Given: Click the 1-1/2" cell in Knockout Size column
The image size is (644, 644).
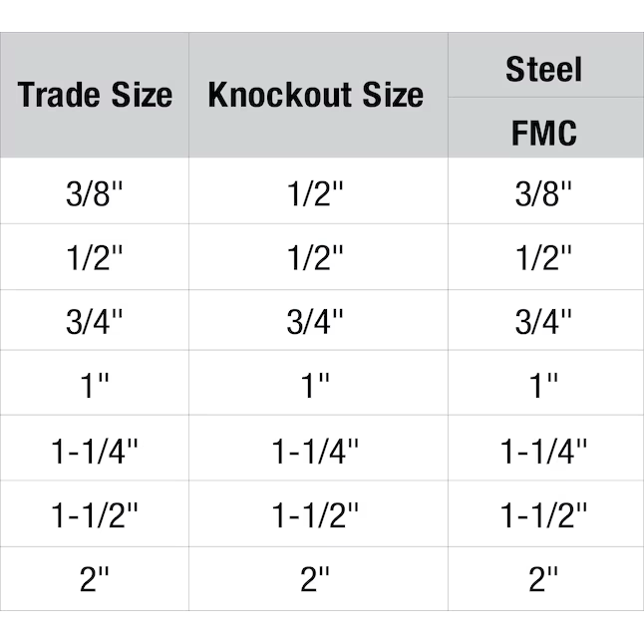Looking at the screenshot, I should pyautogui.click(x=316, y=514).
